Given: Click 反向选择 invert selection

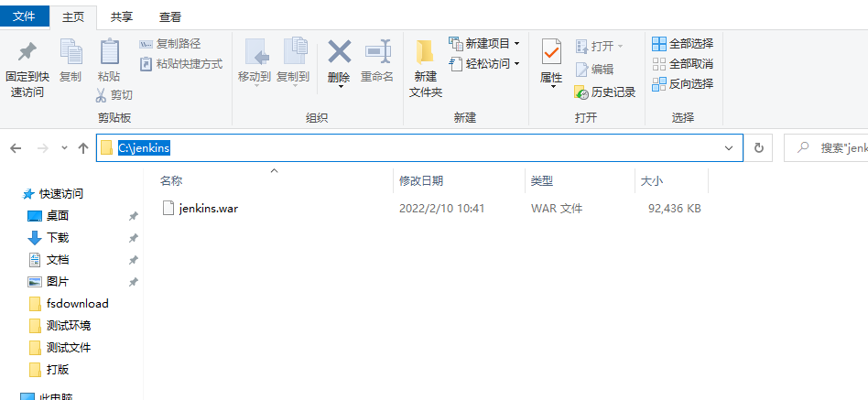Looking at the screenshot, I should coord(682,84).
